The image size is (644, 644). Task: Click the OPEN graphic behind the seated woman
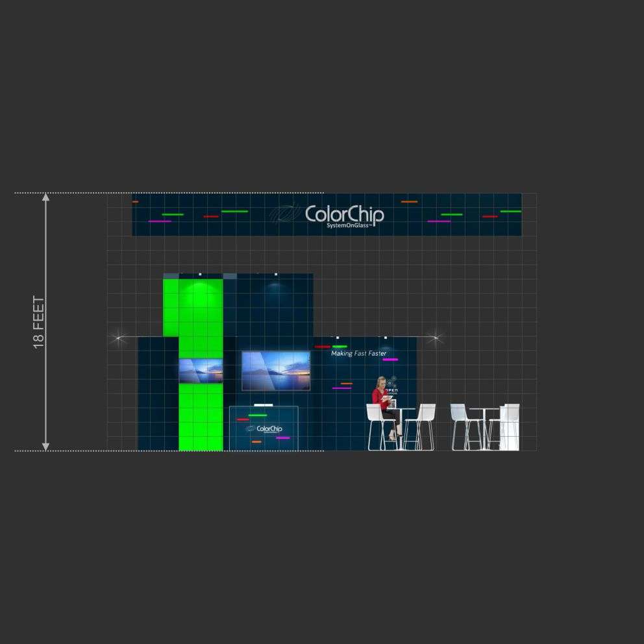coord(392,390)
